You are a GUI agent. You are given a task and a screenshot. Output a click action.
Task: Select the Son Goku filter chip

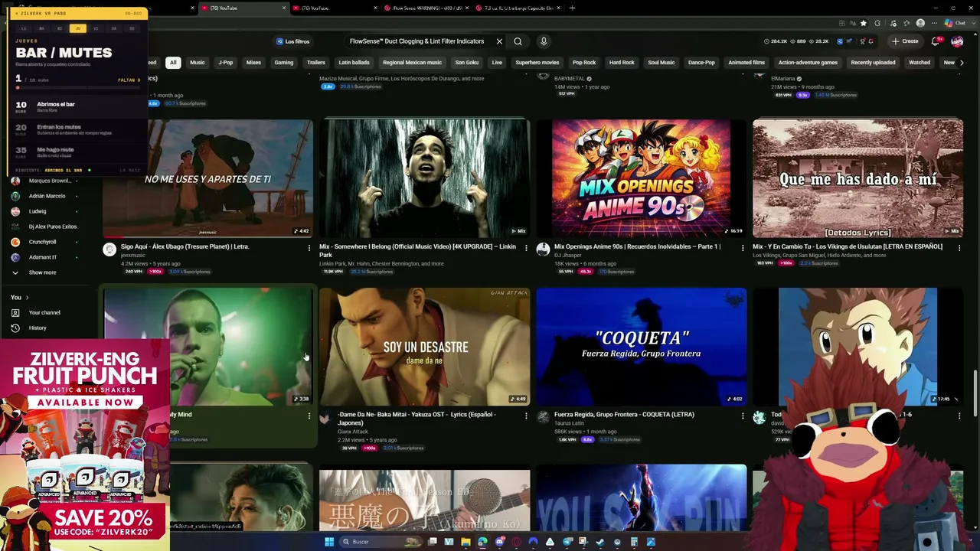coord(467,63)
